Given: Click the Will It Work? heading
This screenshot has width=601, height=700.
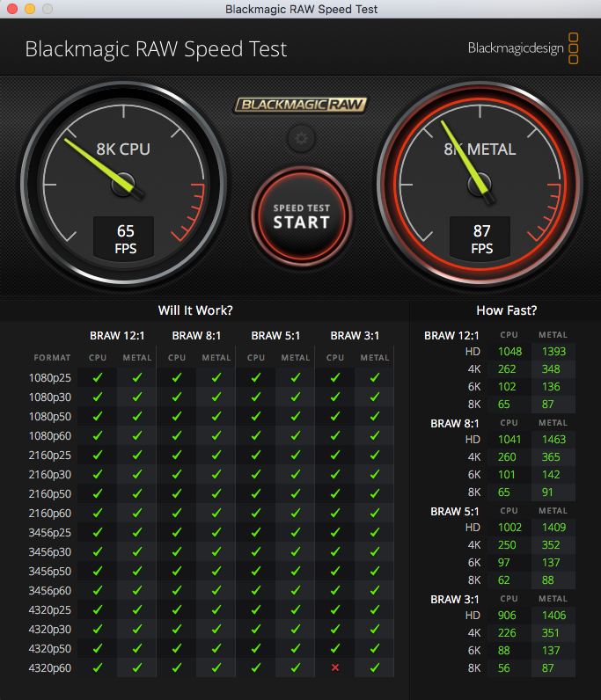Looking at the screenshot, I should (195, 310).
